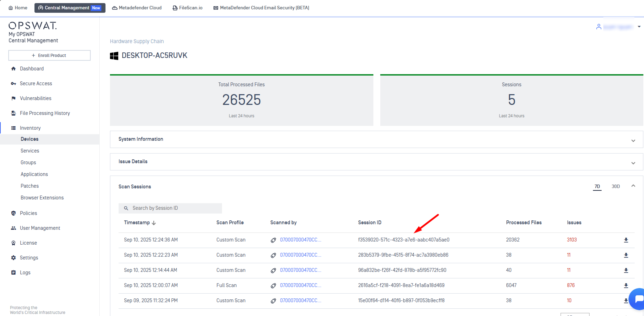Click the Secure Access key icon
The height and width of the screenshot is (316, 644).
tap(13, 83)
